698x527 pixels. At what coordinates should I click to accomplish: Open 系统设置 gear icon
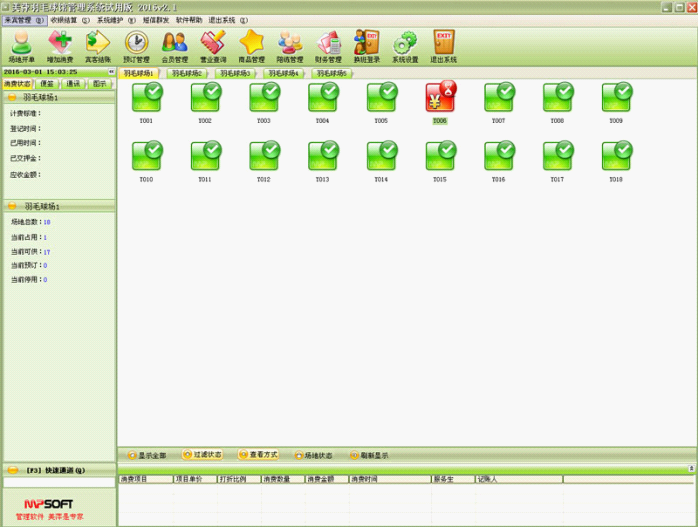click(x=405, y=46)
